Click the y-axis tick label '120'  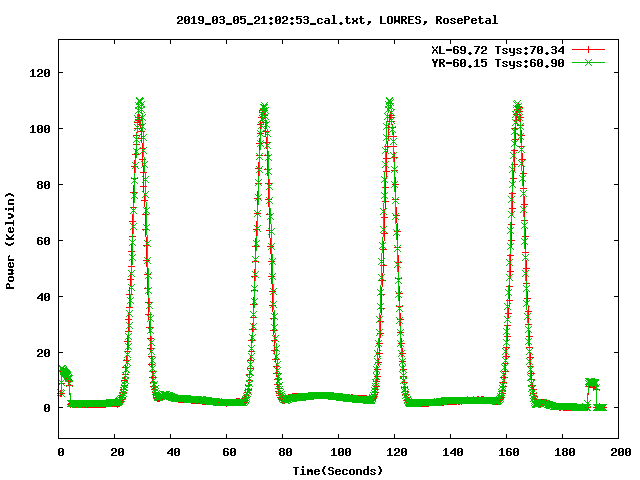(x=40, y=73)
